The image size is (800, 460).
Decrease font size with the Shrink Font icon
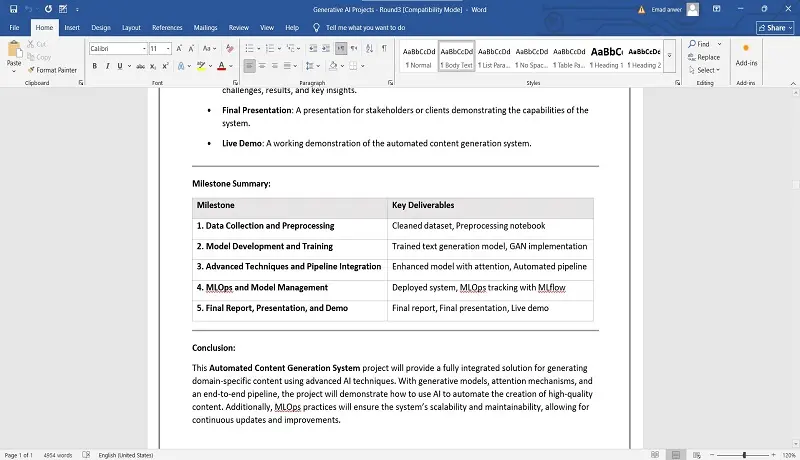[191, 48]
